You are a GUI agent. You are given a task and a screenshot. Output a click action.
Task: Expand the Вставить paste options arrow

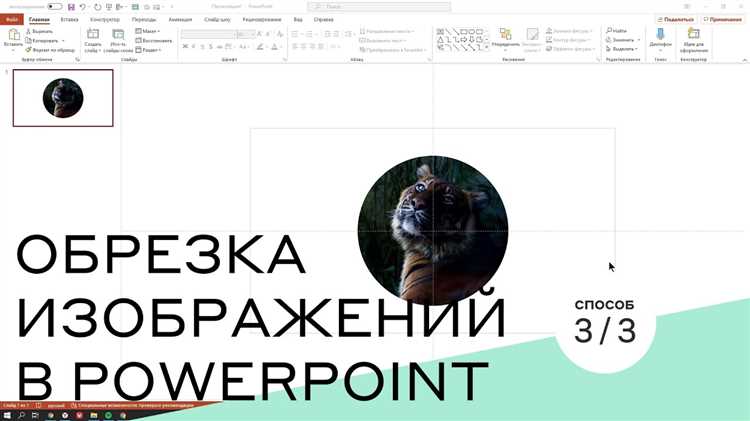[13, 49]
